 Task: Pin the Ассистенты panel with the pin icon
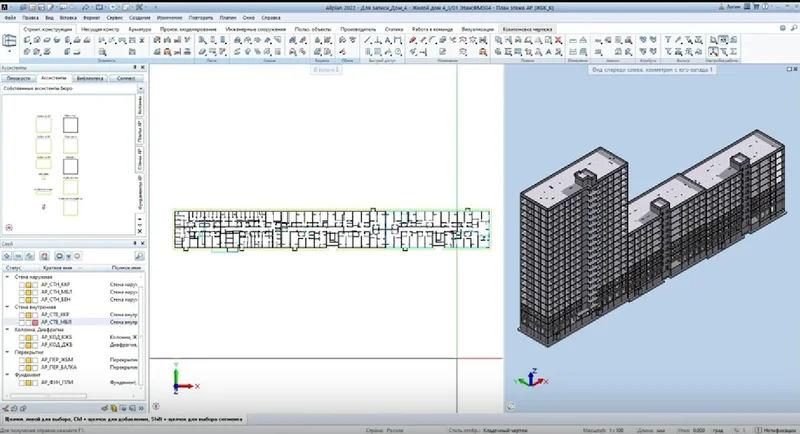133,67
